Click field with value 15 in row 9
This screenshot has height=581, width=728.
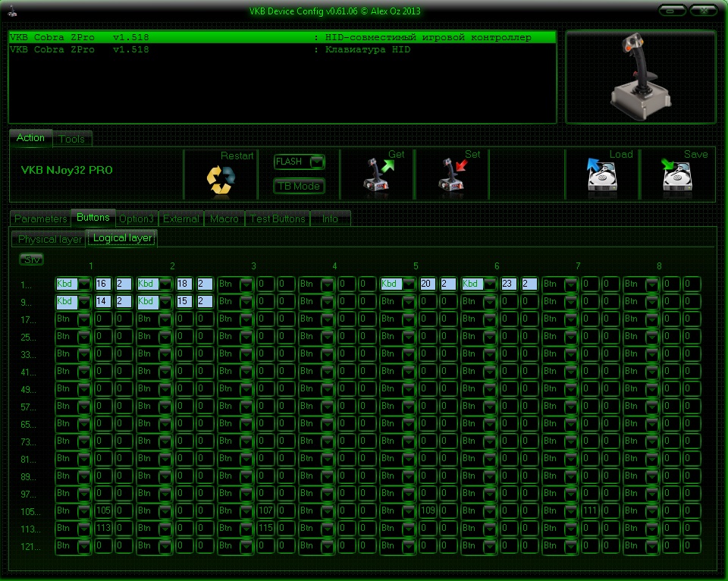[184, 301]
